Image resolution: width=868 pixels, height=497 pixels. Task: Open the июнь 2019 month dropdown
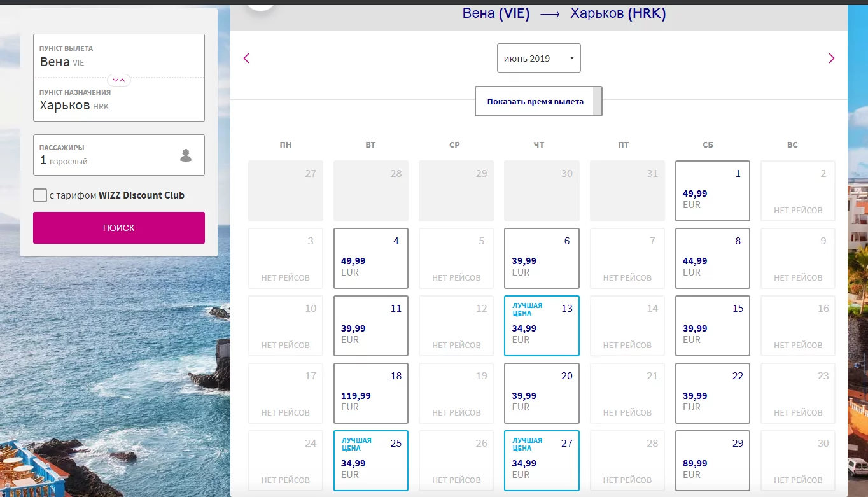coord(539,58)
